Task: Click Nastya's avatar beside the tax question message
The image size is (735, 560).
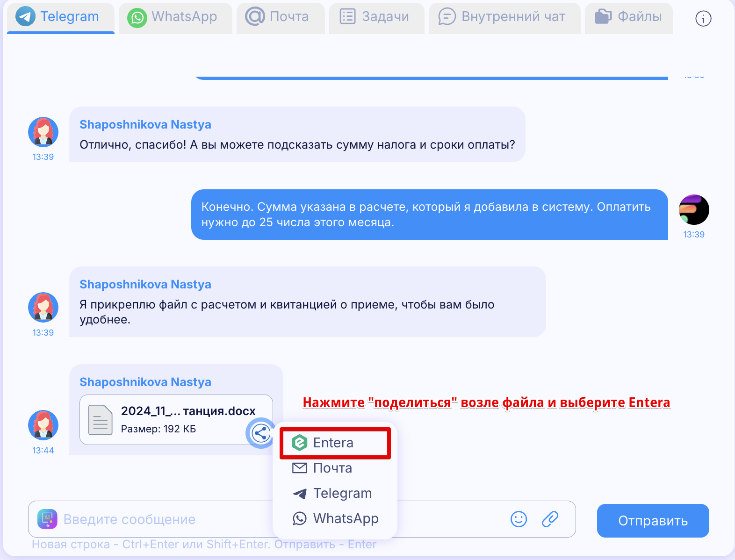Action: [43, 132]
